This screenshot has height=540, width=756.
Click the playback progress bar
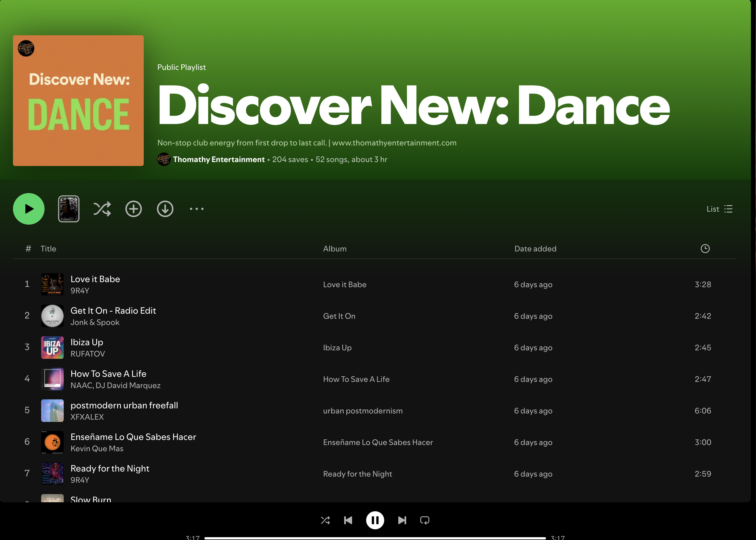click(375, 538)
